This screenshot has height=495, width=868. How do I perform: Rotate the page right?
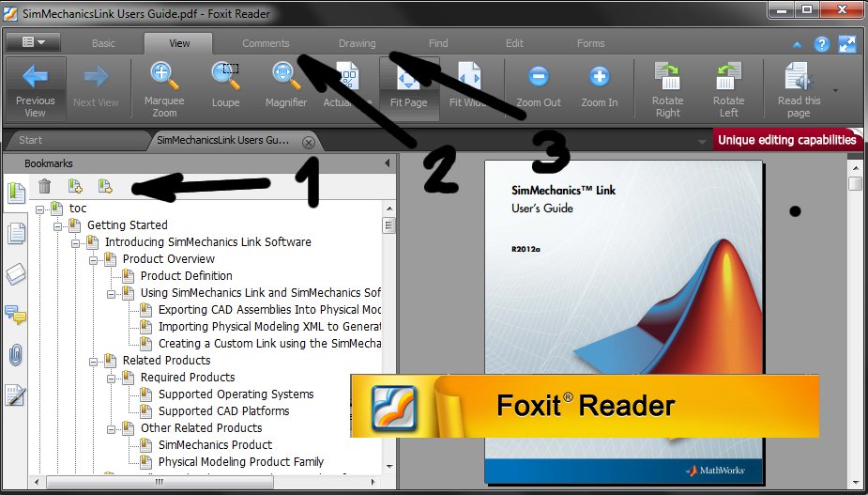667,88
